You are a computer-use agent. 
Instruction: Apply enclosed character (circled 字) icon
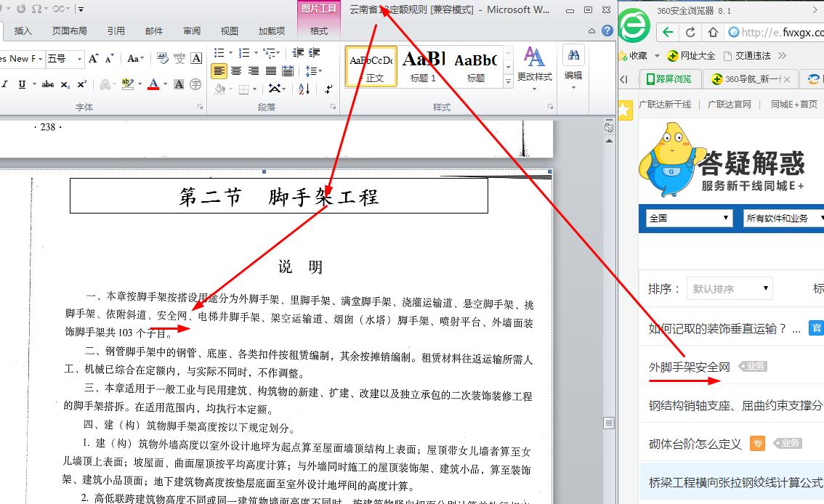(x=195, y=84)
